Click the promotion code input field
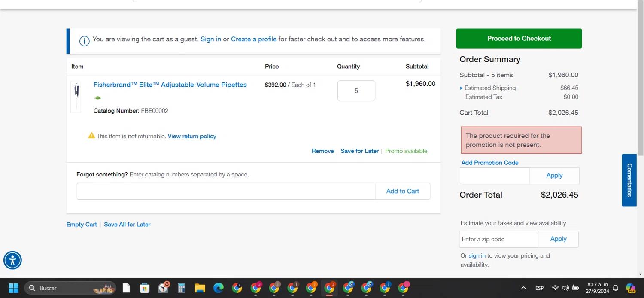The height and width of the screenshot is (298, 644). (x=495, y=176)
